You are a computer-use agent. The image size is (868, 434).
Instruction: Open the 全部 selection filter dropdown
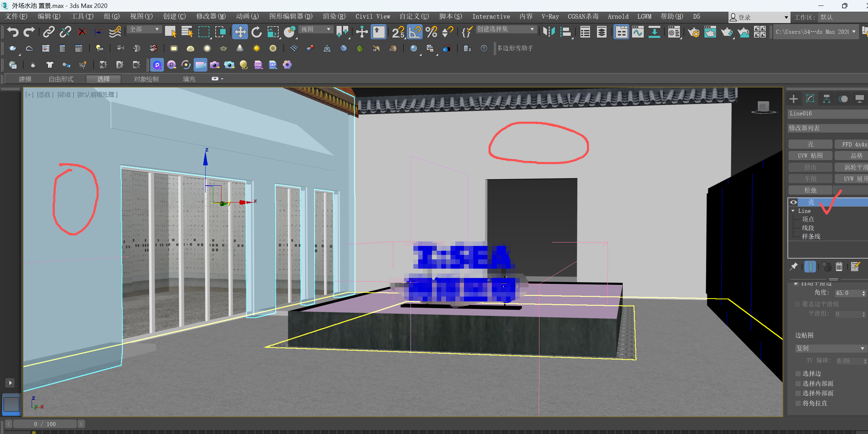click(x=144, y=29)
